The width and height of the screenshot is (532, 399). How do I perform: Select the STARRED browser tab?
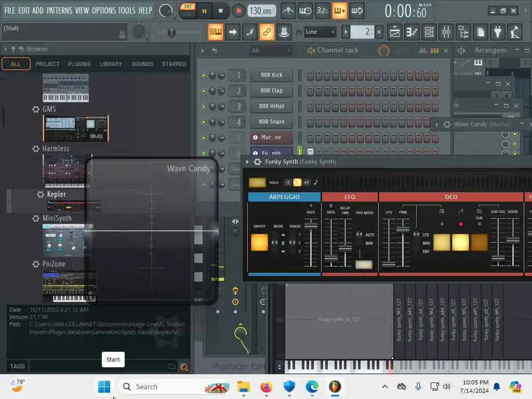(174, 64)
